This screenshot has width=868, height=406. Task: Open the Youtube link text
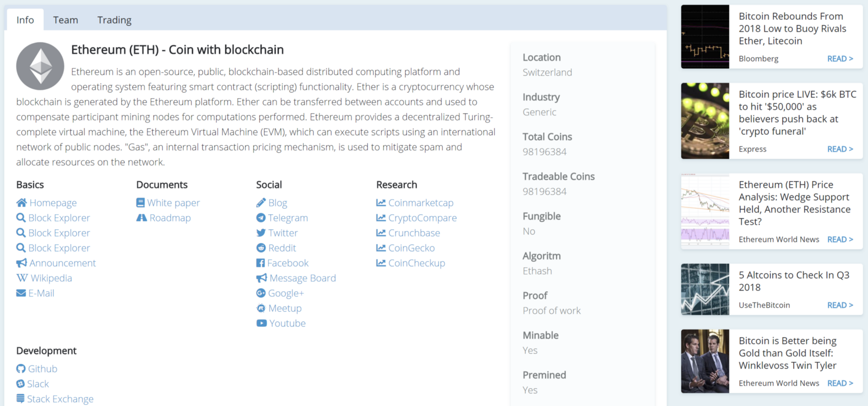point(288,323)
